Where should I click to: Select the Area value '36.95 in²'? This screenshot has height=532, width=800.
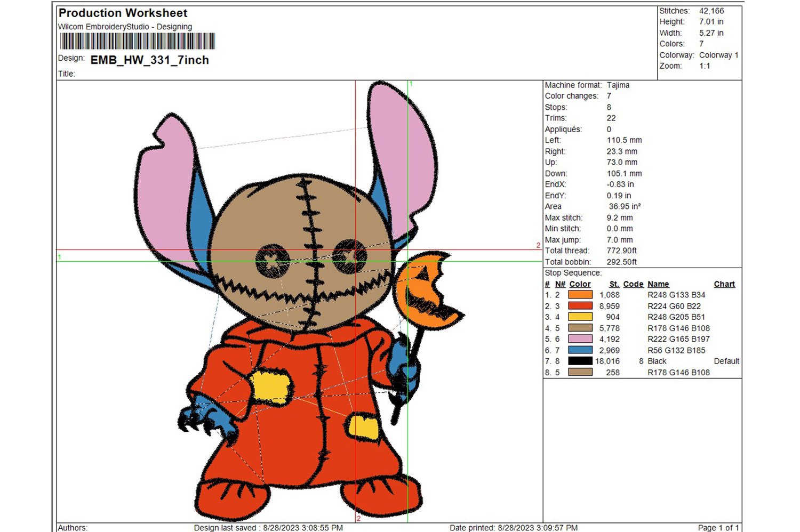(x=625, y=206)
